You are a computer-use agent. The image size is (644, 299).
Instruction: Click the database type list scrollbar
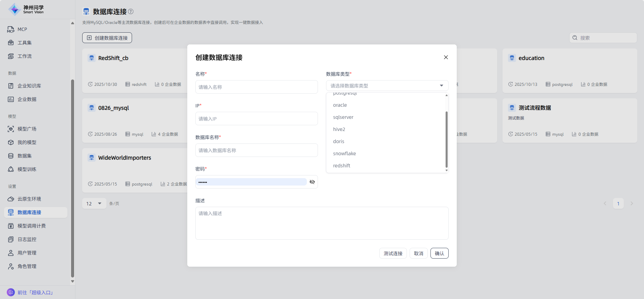click(x=447, y=139)
